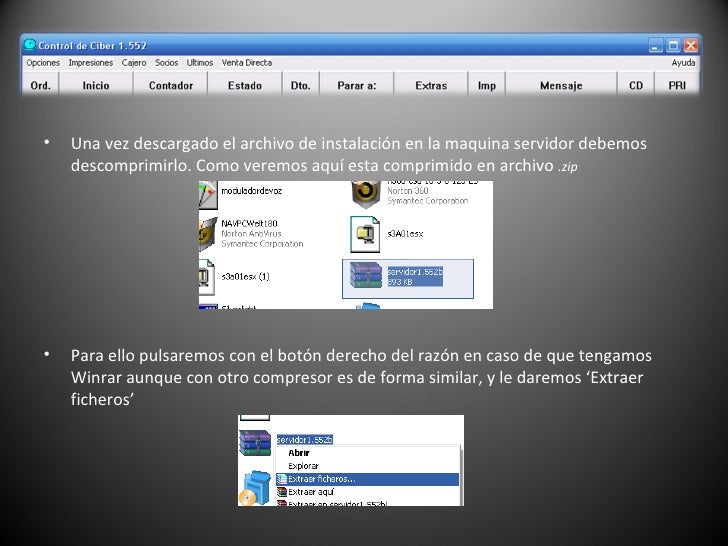Click the Estado column header

coord(245,85)
